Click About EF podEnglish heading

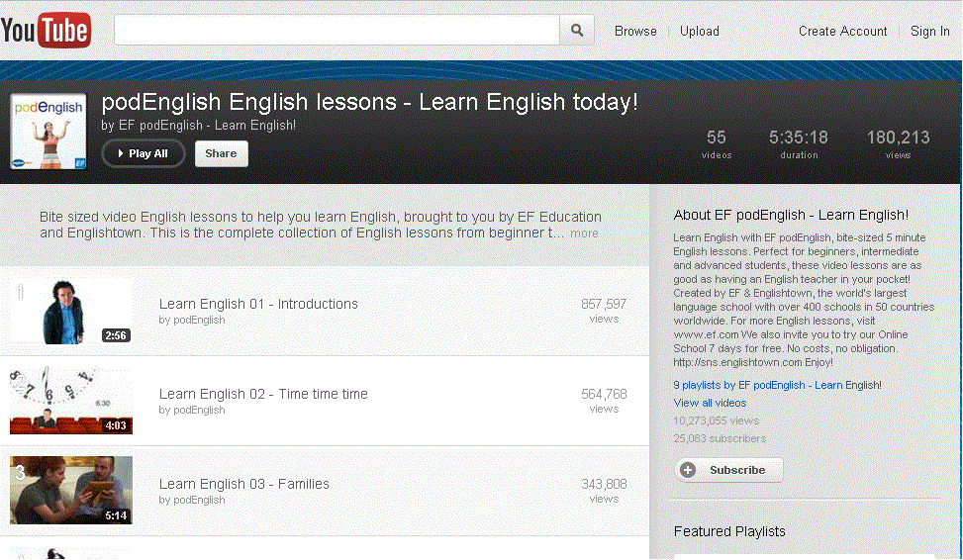[791, 215]
